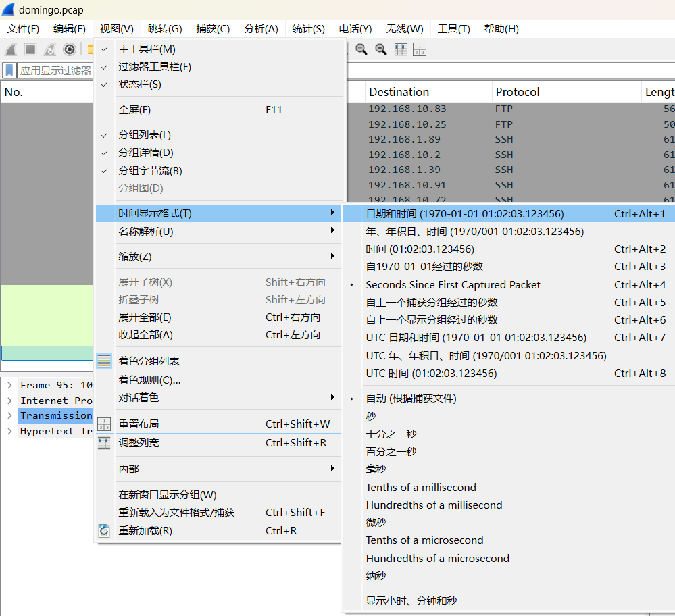Open the 统计(S) menu
675x616 pixels.
[x=308, y=29]
